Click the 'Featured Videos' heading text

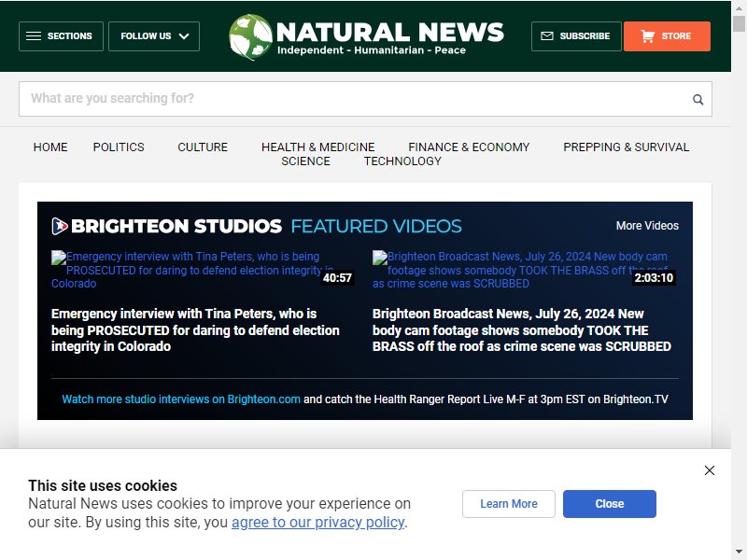point(376,226)
